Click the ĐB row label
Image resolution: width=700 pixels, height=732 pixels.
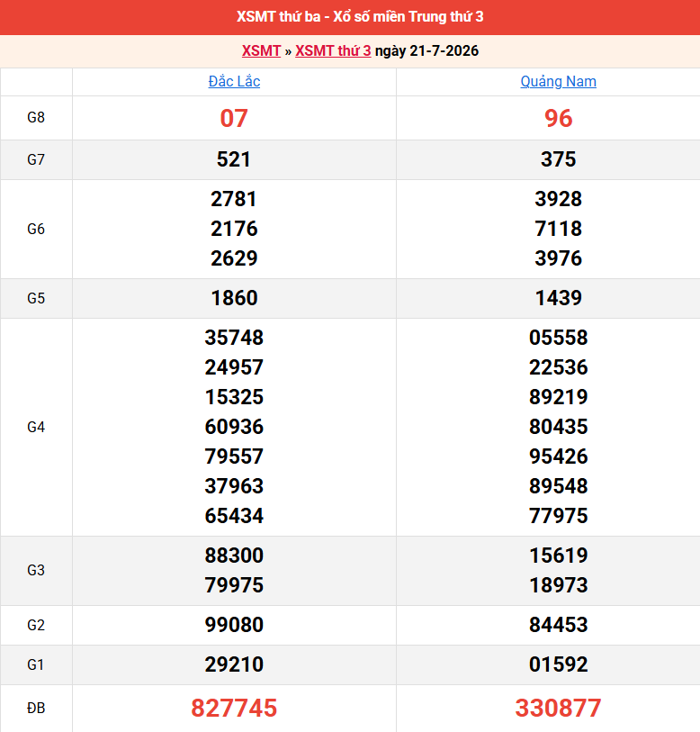36,709
